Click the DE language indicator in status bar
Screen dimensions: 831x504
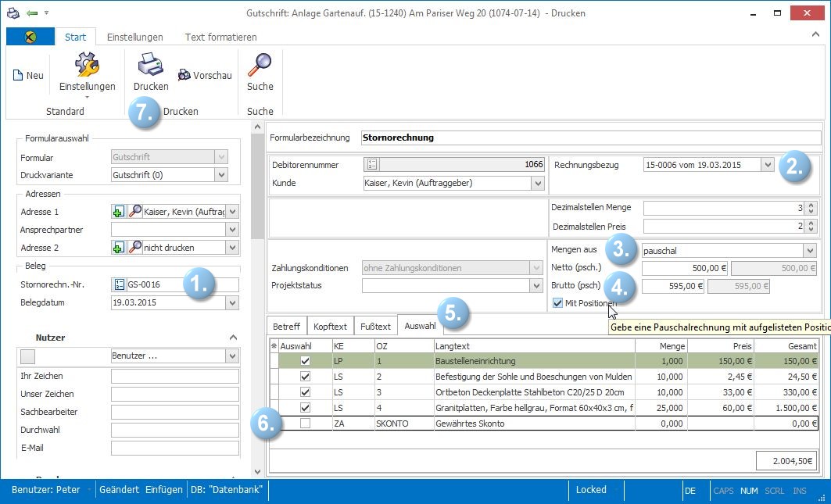tap(690, 491)
